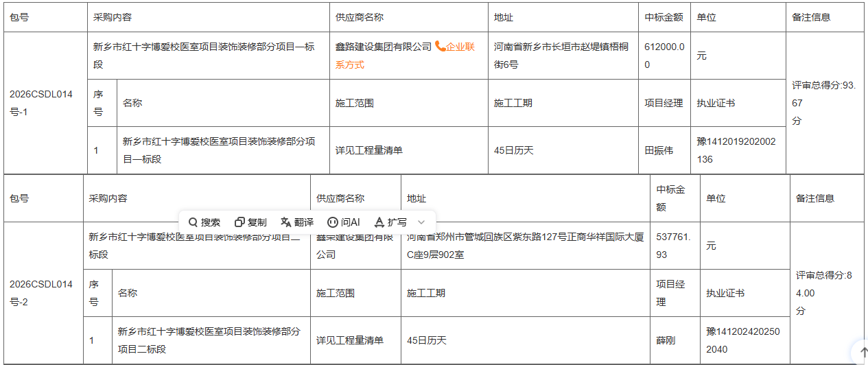Click the 备注信息 header of the first table
The image size is (868, 365).
click(811, 17)
